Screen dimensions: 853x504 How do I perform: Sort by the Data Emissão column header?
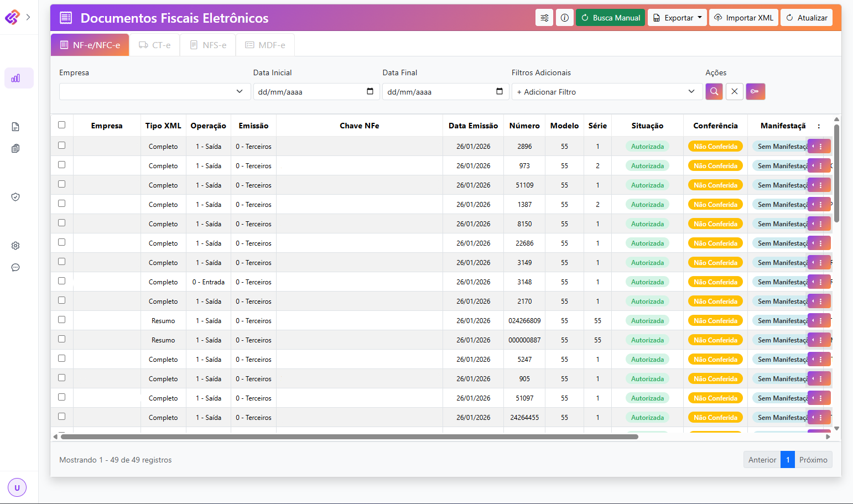[473, 126]
